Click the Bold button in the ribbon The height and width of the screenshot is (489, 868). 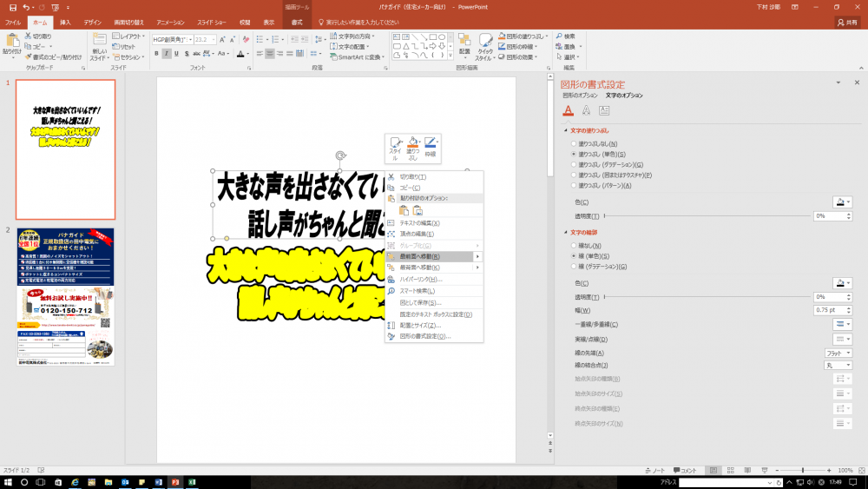157,53
